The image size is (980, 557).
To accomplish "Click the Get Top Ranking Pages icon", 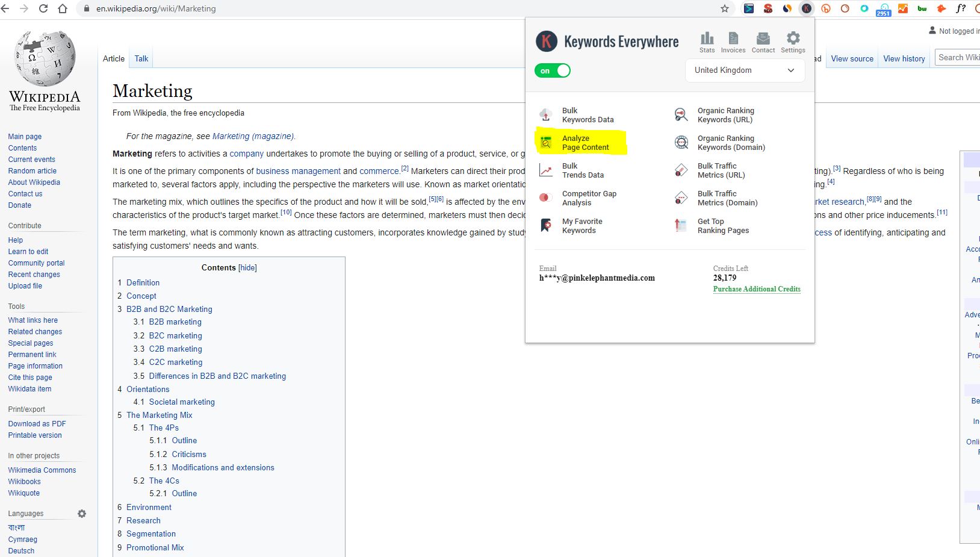I will (681, 225).
